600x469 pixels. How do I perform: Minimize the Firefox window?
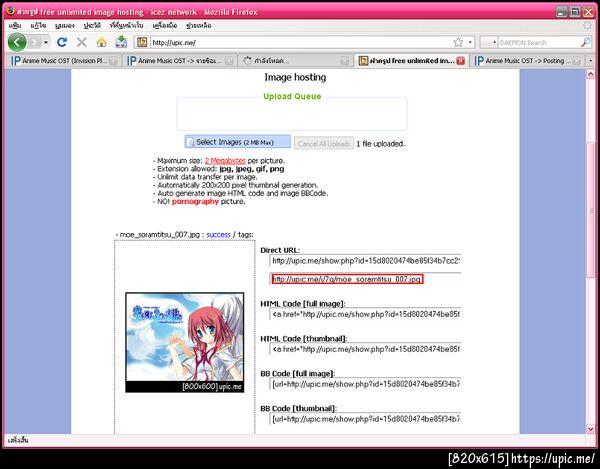tap(561, 12)
